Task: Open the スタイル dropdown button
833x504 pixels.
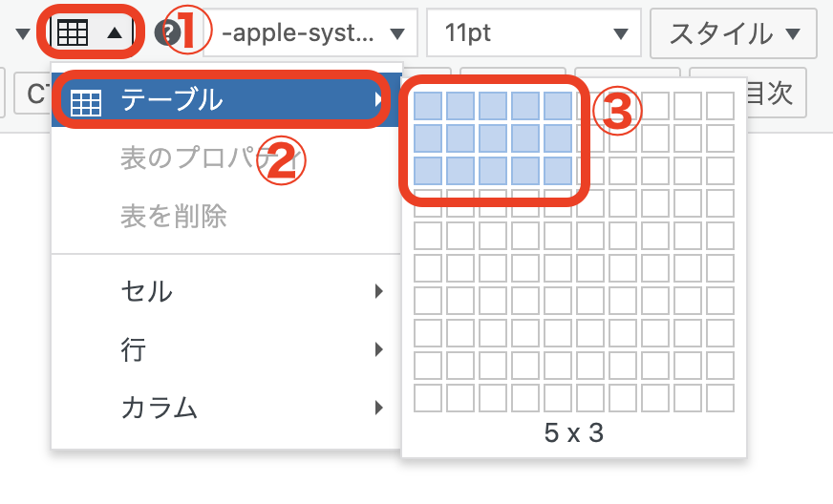Action: pyautogui.click(x=734, y=34)
